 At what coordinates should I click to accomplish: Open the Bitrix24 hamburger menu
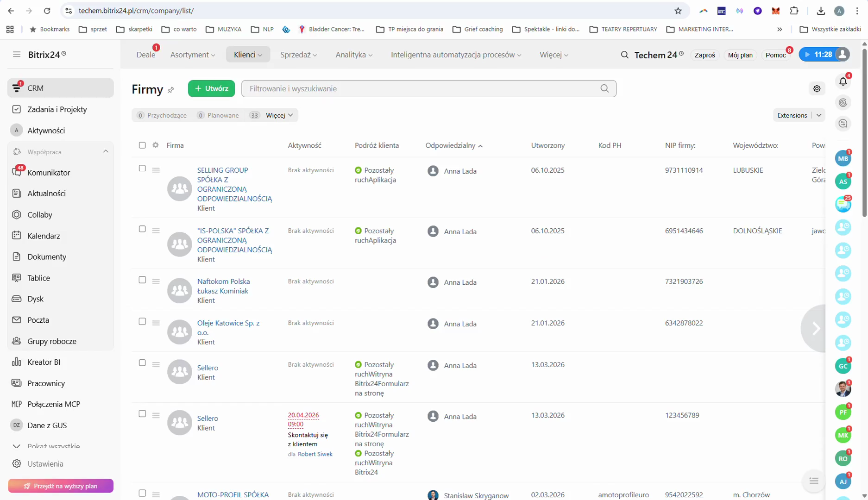pos(17,55)
